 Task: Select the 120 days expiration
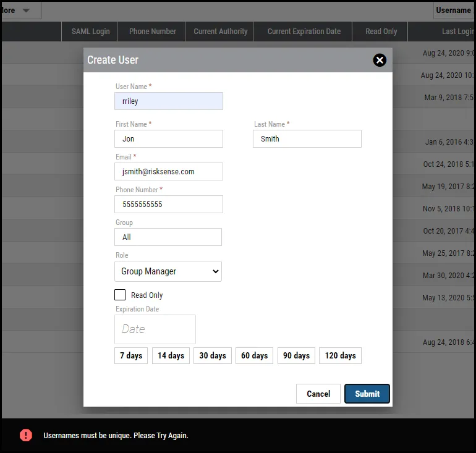(x=340, y=355)
